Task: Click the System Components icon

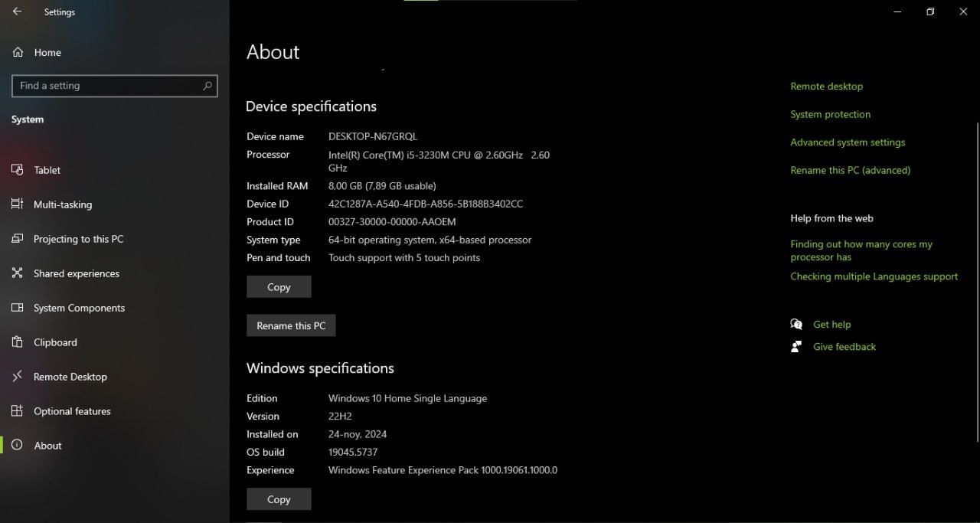Action: point(17,308)
